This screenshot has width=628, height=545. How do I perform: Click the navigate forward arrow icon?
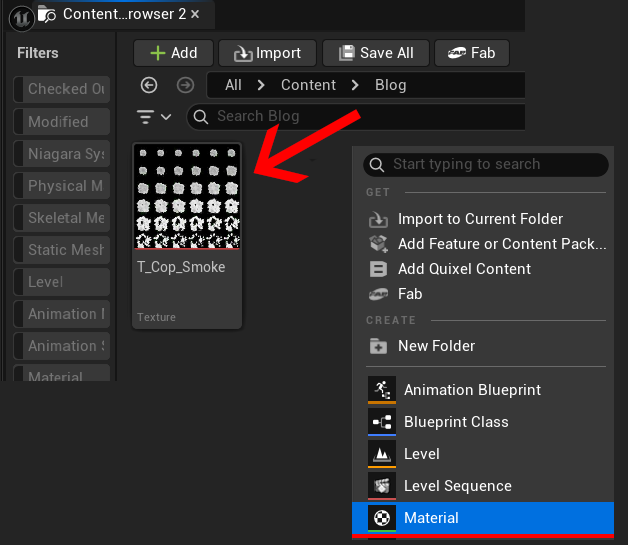coord(185,85)
